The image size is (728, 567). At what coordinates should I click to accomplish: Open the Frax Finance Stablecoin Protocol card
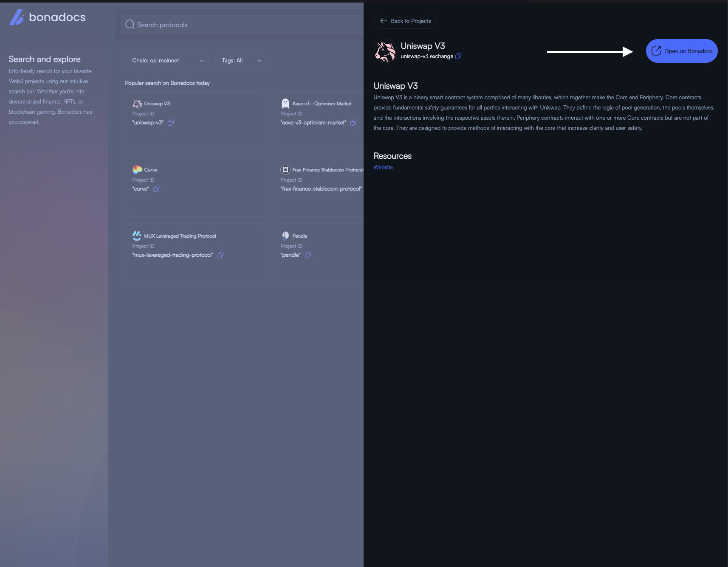tap(319, 187)
